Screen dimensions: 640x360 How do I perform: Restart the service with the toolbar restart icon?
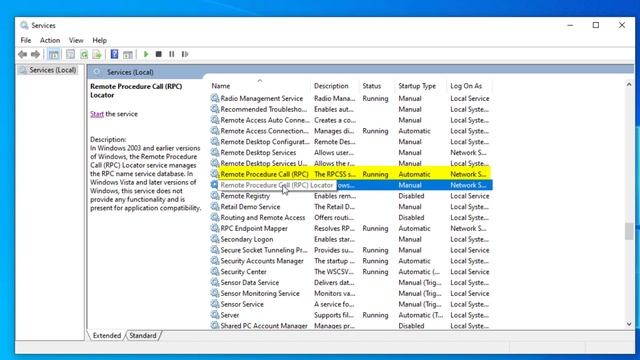click(x=185, y=54)
